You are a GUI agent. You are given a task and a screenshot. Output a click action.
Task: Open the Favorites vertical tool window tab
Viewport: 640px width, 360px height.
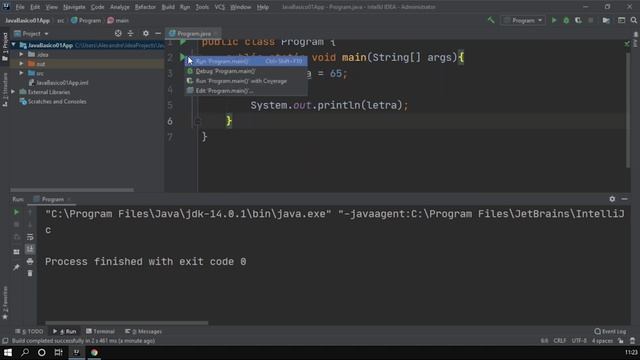coord(5,303)
